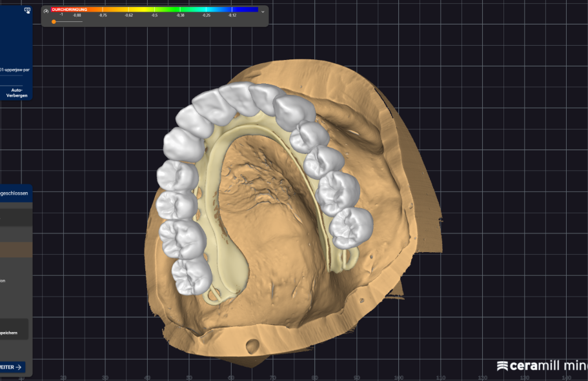
Task: Click the measurement dial icon beside the color scale
Action: click(x=45, y=12)
